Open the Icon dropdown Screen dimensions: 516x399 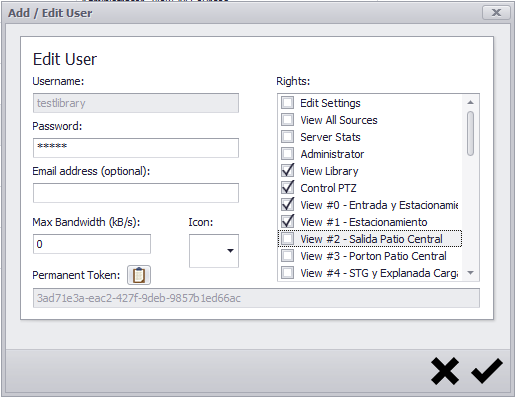[x=214, y=251]
